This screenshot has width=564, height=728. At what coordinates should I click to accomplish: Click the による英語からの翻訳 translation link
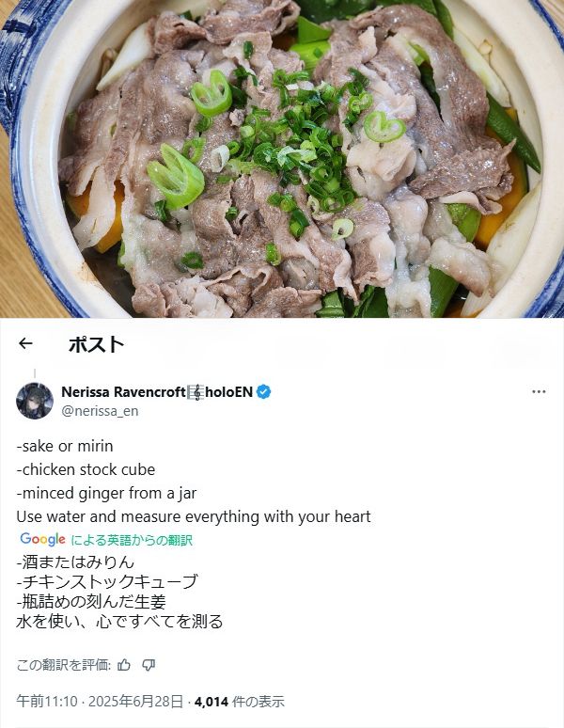pos(132,540)
